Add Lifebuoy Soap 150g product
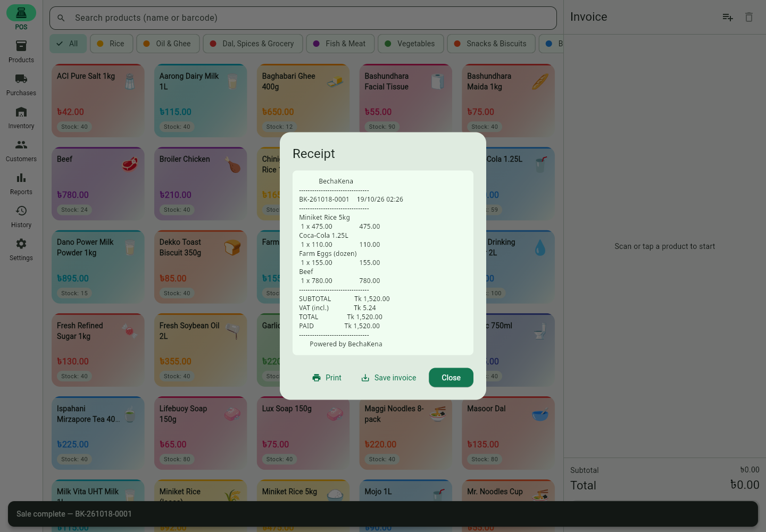The image size is (766, 532). click(201, 433)
